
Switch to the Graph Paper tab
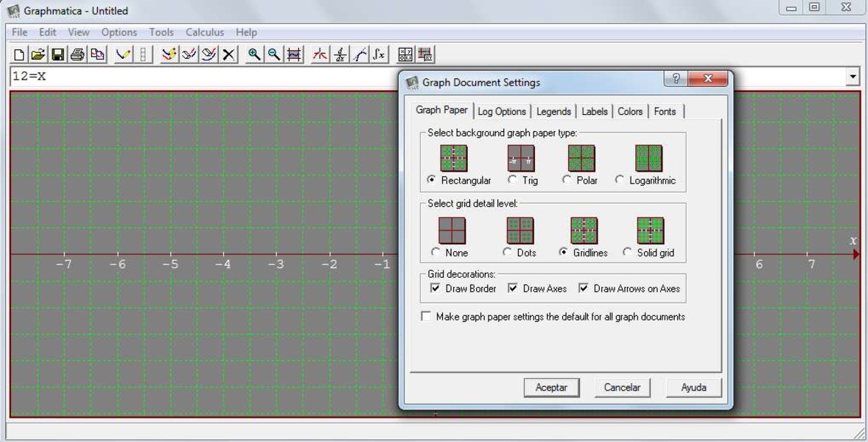(442, 110)
